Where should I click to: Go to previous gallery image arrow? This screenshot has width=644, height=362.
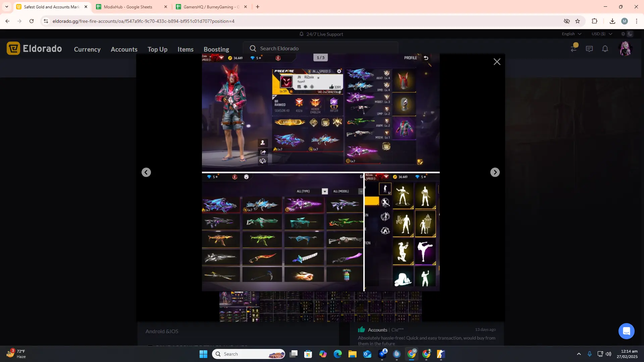pyautogui.click(x=146, y=172)
